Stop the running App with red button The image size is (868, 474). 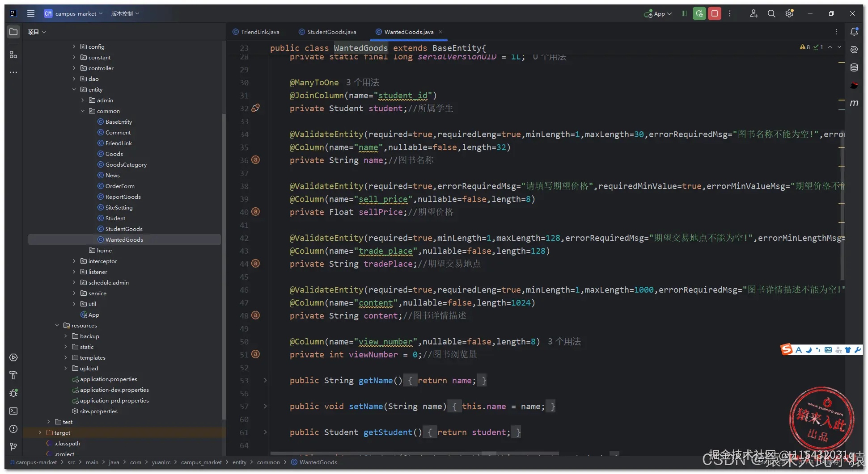coord(715,13)
